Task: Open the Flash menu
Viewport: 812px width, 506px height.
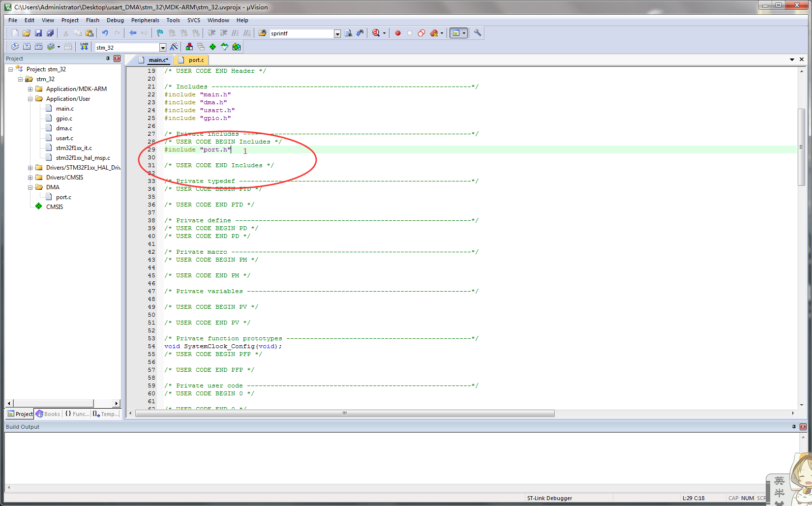Action: (x=92, y=20)
